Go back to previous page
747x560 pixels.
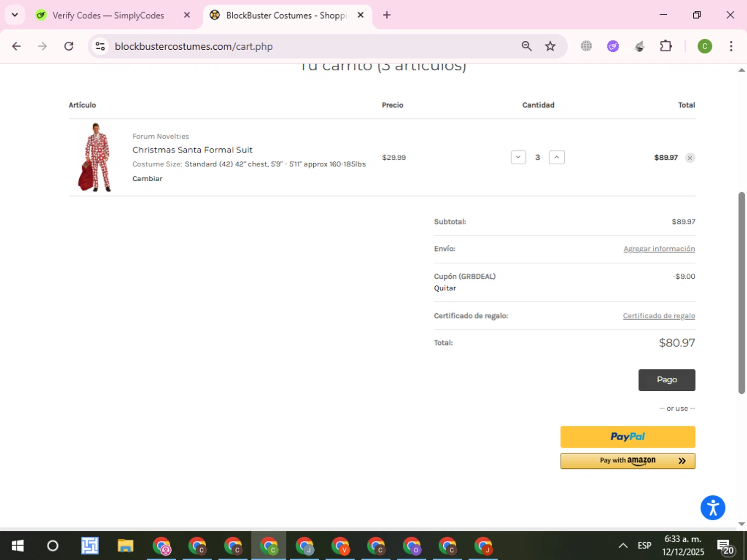(16, 46)
